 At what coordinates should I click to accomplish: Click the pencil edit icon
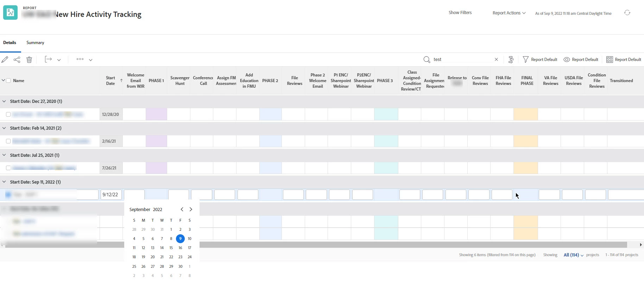5,60
